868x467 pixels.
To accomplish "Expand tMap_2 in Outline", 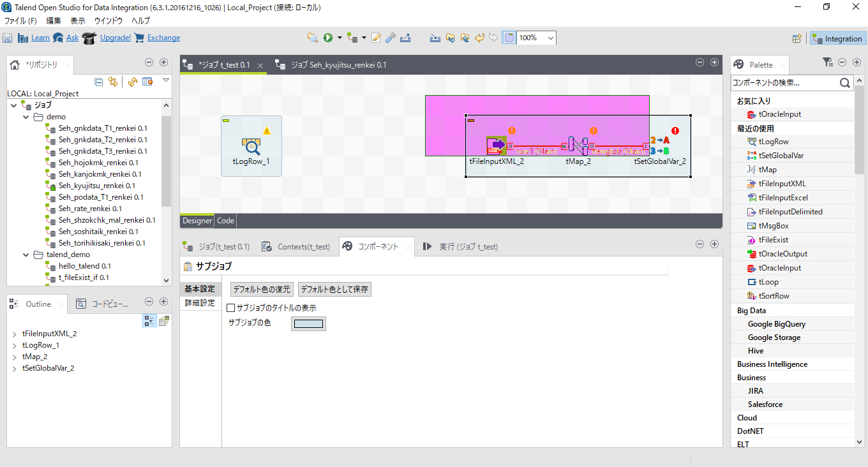I will pos(14,357).
